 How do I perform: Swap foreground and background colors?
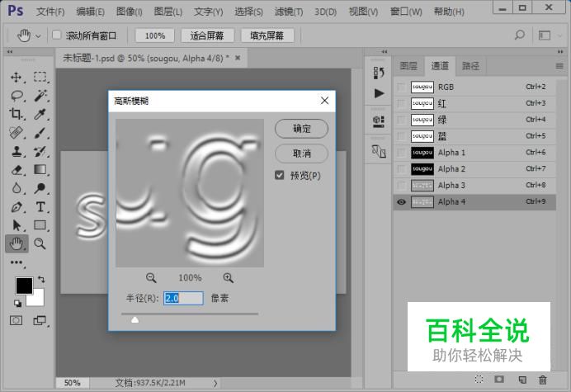click(41, 280)
